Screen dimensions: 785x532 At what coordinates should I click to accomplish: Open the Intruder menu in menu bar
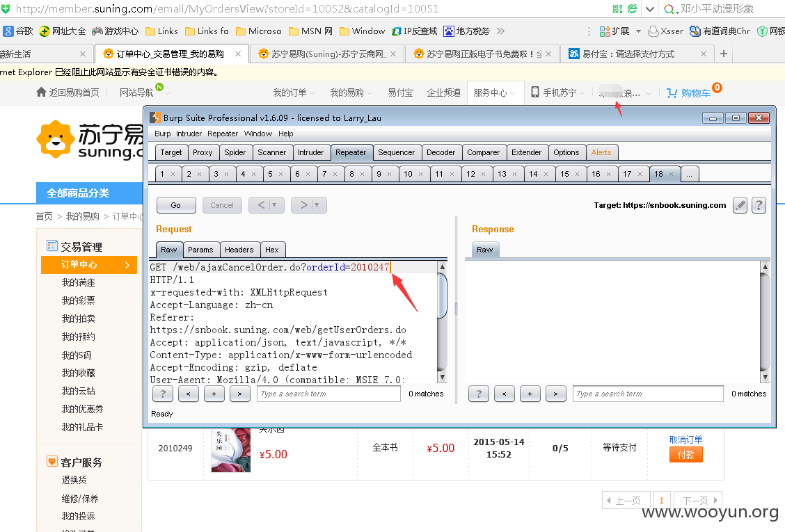(189, 134)
